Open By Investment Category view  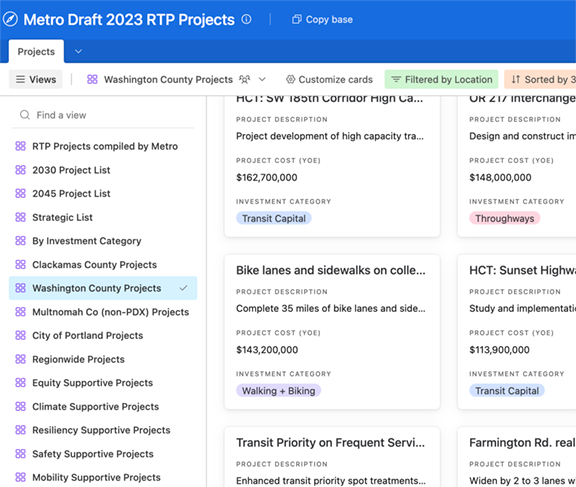pos(87,241)
